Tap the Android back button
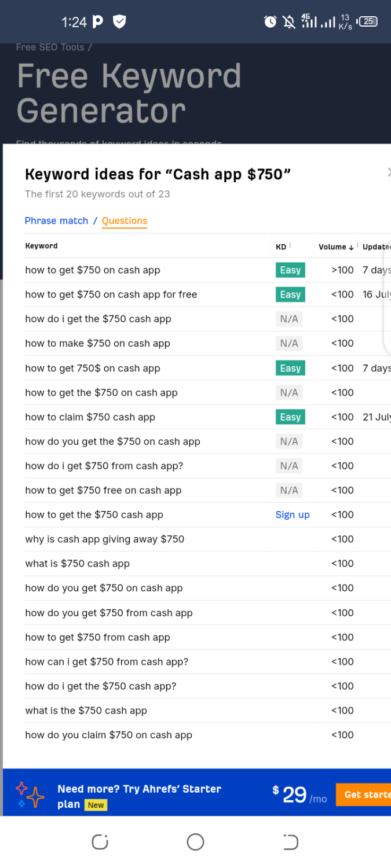 (x=291, y=842)
